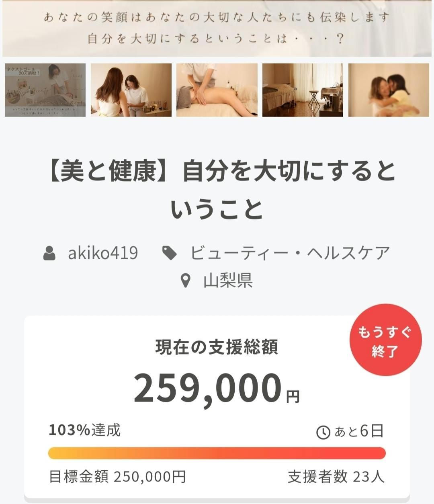This screenshot has width=434, height=504.
Task: Select the first thumbnail with ネクストゴール text
Action: [x=45, y=90]
